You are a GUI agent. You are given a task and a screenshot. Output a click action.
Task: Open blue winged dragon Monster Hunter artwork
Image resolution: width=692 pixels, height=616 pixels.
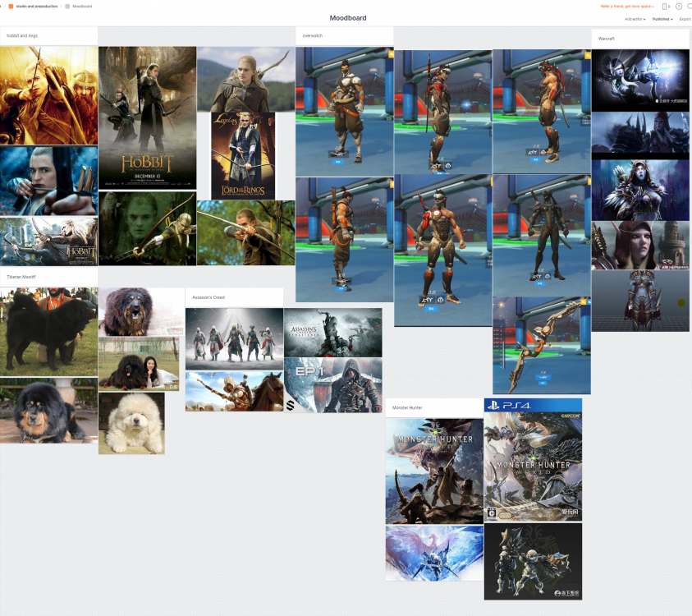434,554
